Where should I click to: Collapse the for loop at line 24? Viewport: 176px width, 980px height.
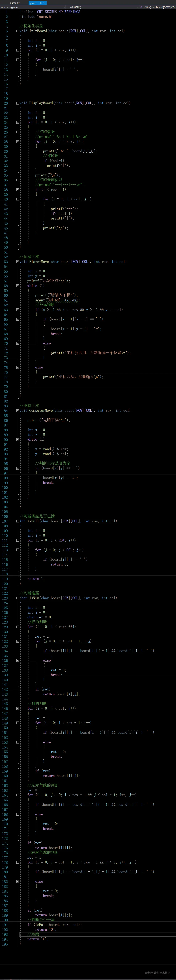tap(18, 122)
